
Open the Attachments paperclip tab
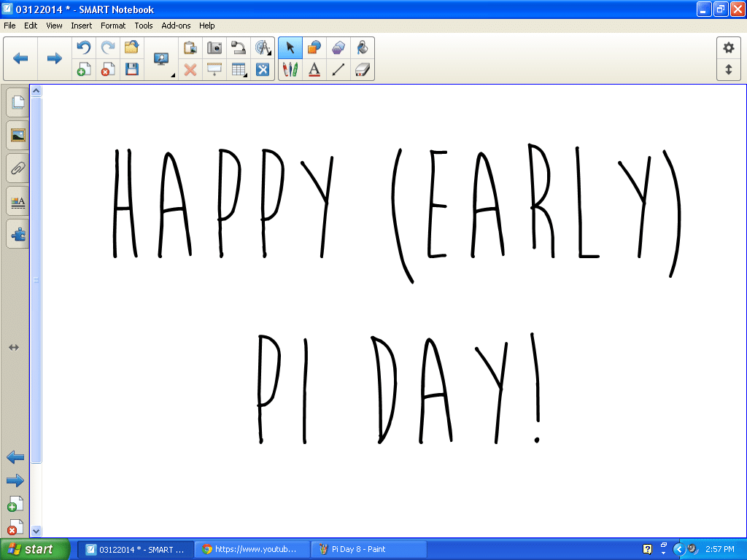point(18,168)
